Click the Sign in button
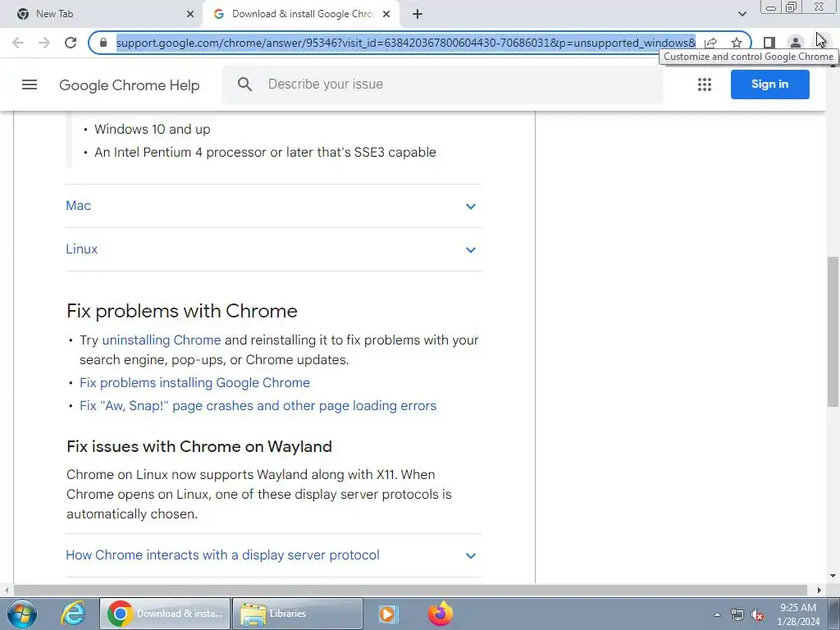The height and width of the screenshot is (630, 840). click(x=769, y=84)
